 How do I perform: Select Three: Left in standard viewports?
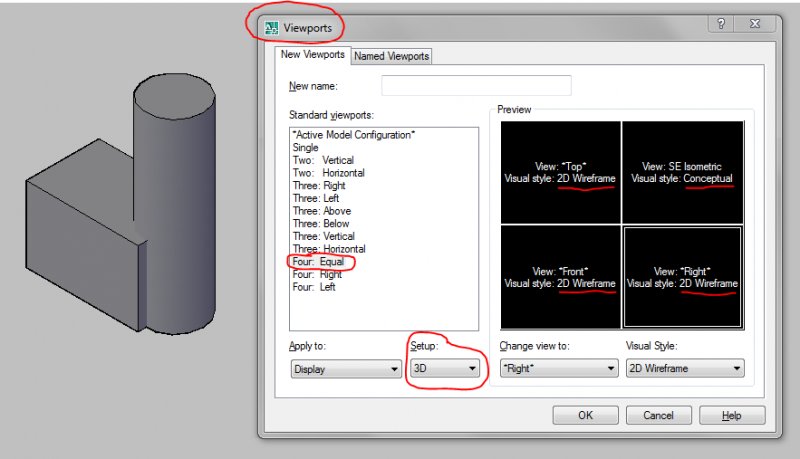click(x=316, y=198)
